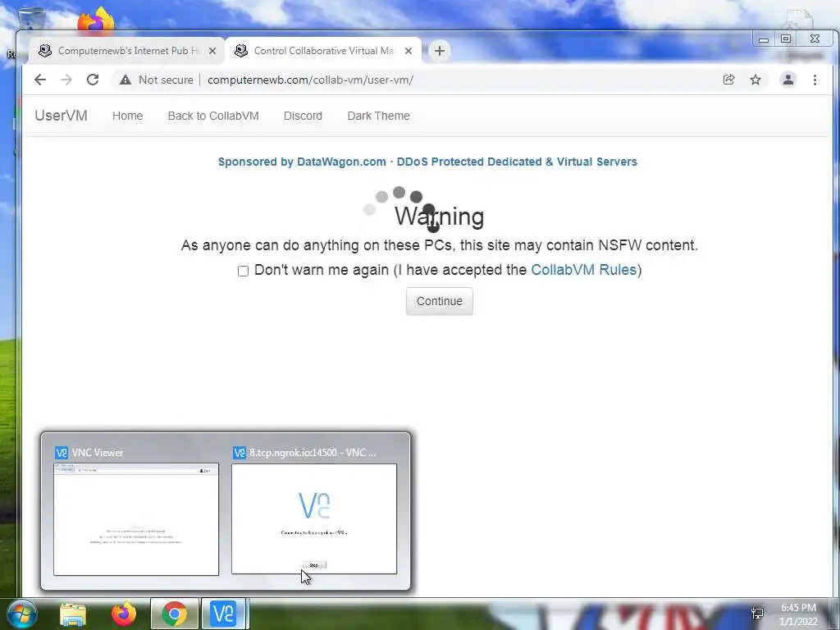Select the VNC Viewer preview thumbnail

point(136,519)
